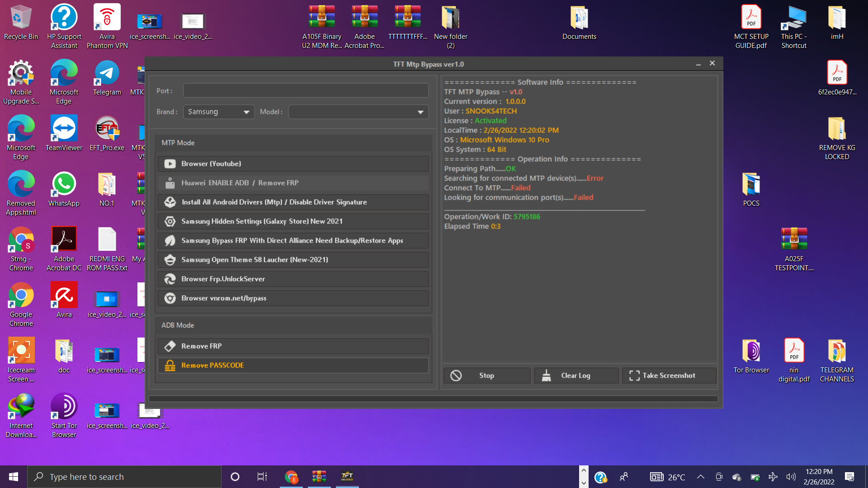Open the Recycle Bin
This screenshot has height=488, width=868.
(21, 23)
